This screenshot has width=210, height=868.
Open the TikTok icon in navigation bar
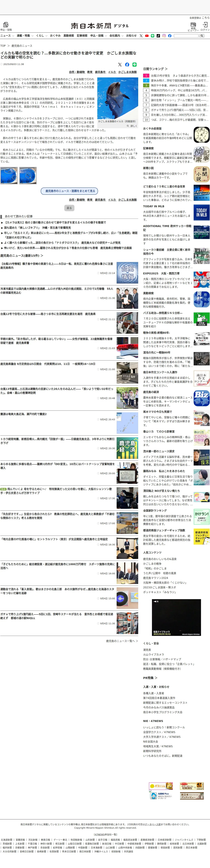point(158,36)
